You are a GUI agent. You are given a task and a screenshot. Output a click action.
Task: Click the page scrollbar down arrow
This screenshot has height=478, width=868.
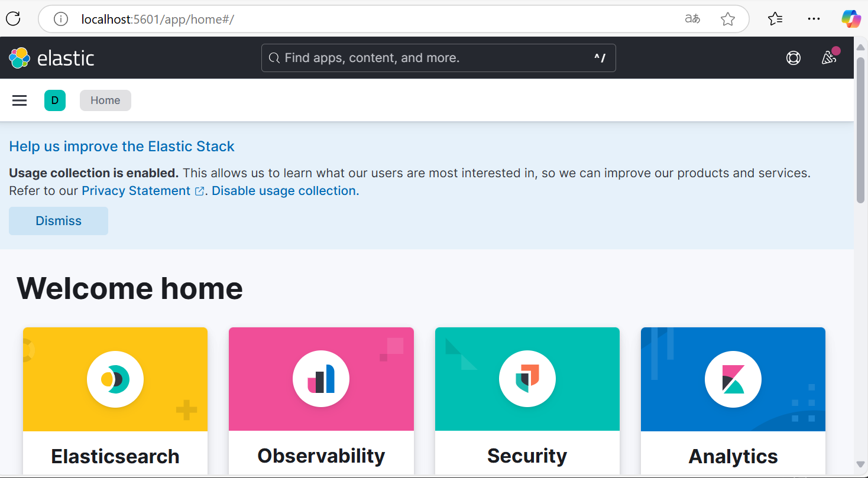pyautogui.click(x=861, y=464)
